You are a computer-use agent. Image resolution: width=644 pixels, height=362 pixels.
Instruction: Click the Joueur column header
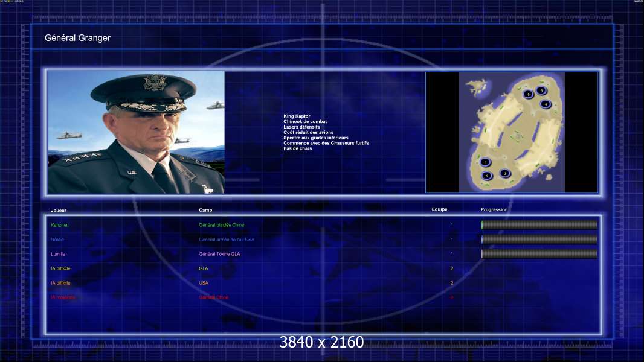[x=59, y=211]
